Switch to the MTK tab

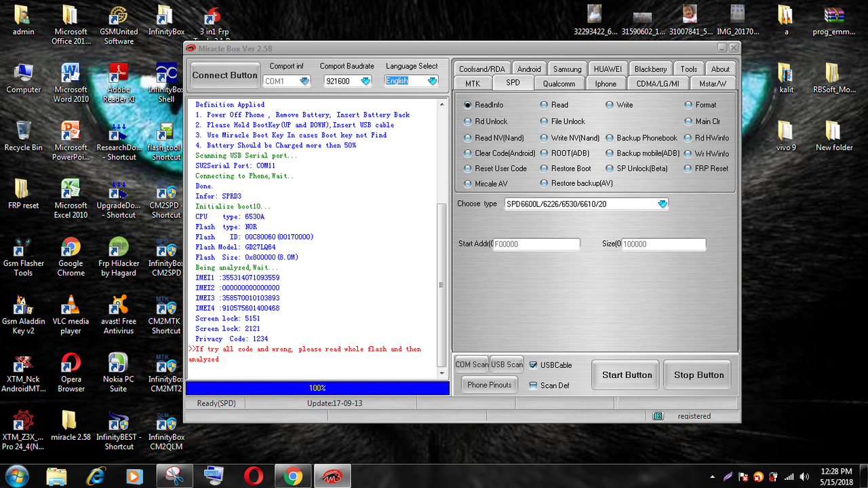coord(473,83)
